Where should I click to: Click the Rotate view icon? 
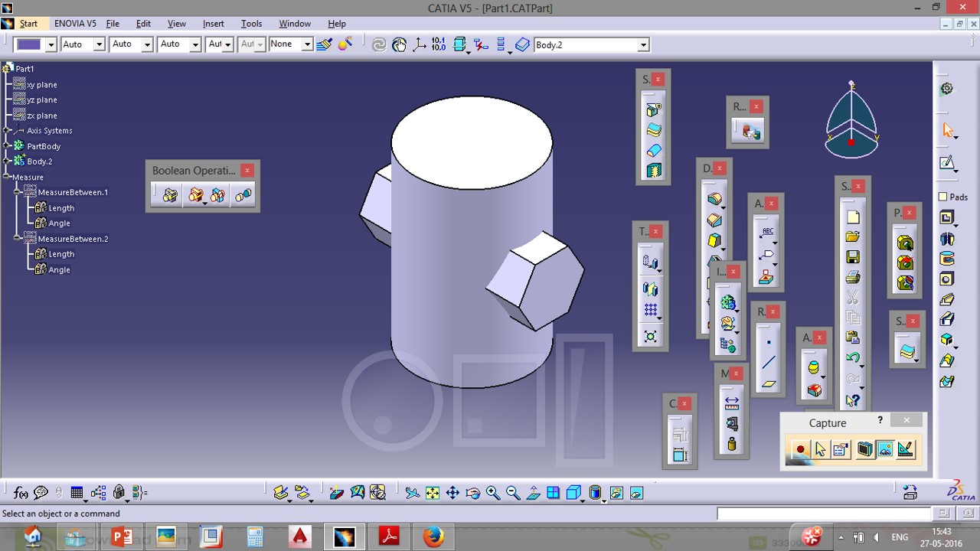tap(472, 493)
